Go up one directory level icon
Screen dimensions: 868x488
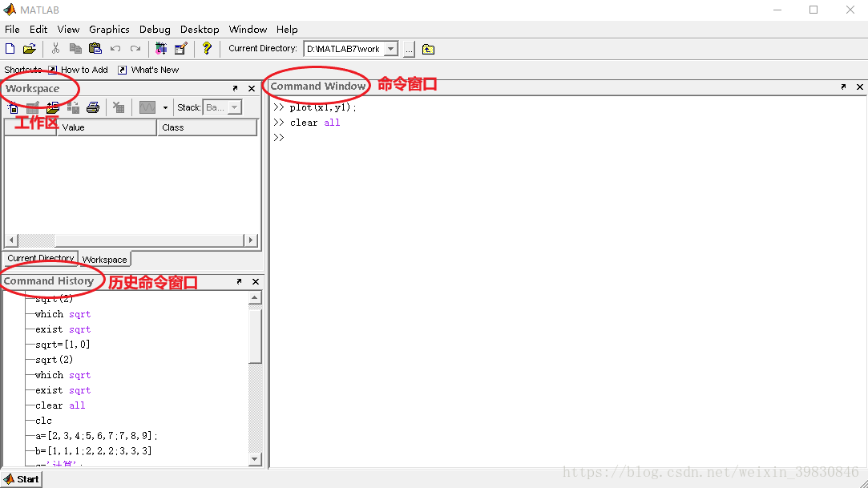point(428,49)
